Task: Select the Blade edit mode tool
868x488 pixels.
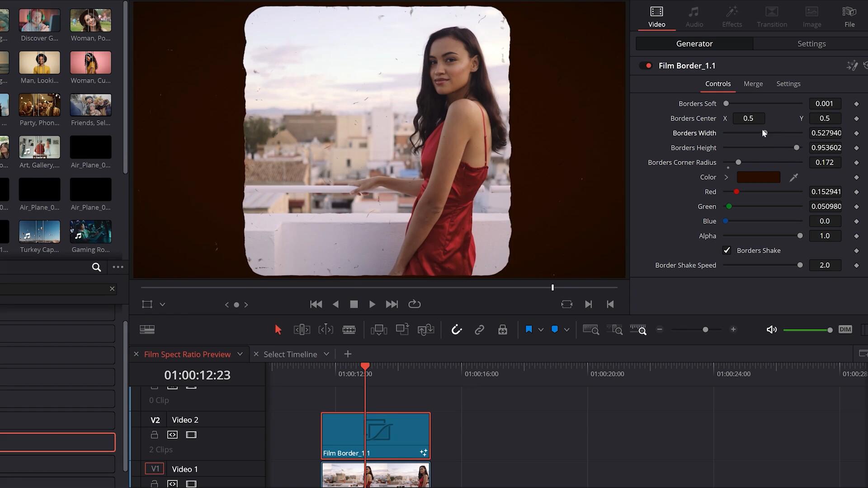Action: point(349,330)
